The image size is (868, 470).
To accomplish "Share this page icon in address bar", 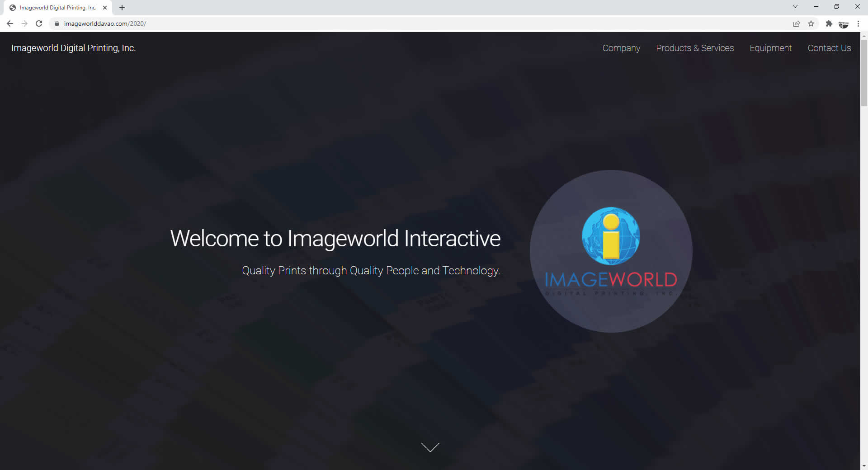I will (x=797, y=23).
